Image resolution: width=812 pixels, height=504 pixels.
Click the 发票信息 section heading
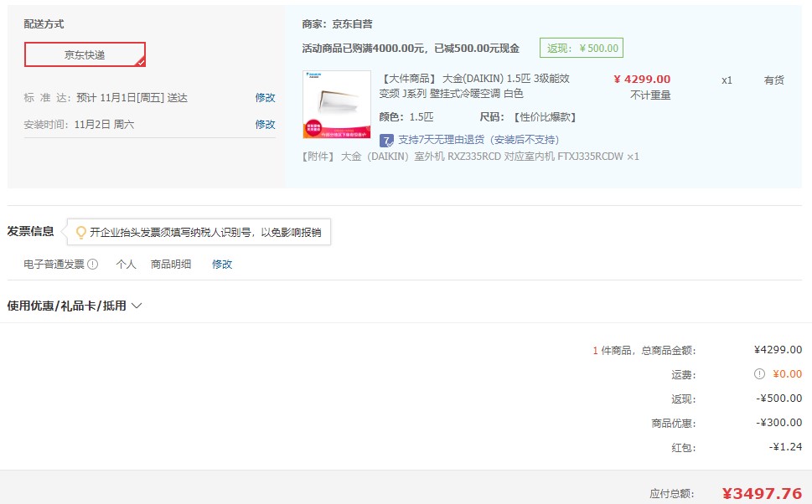pos(30,231)
